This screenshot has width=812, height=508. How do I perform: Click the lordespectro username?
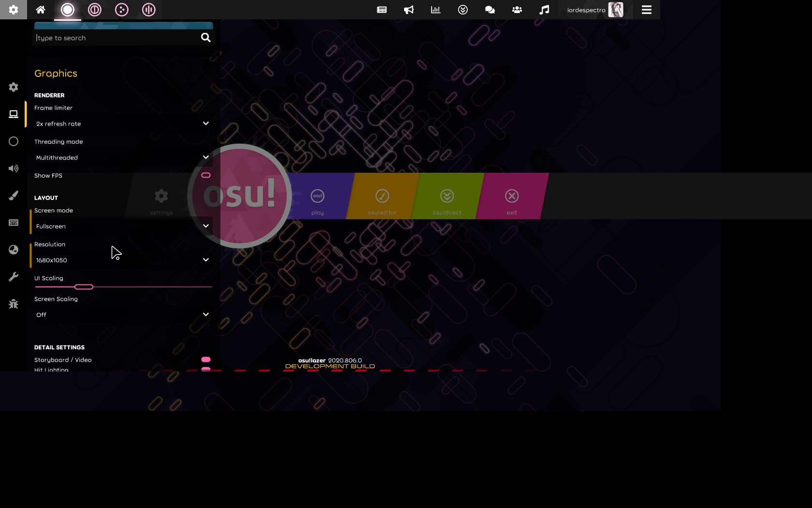tap(586, 10)
